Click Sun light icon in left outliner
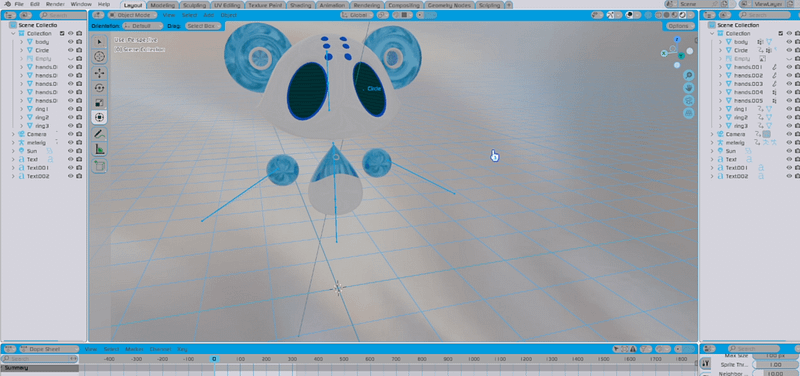This screenshot has width=800, height=376. click(21, 151)
